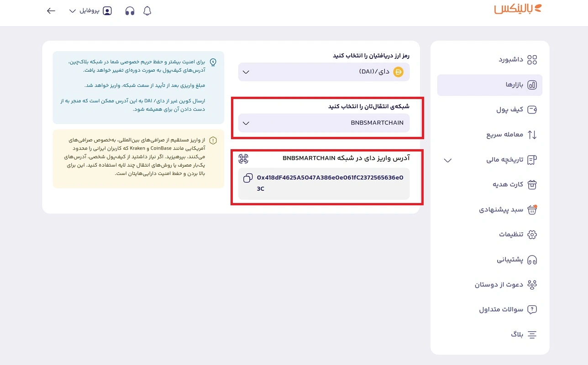Click the wallet icon in sidebar
This screenshot has width=588, height=365.
coord(532,109)
